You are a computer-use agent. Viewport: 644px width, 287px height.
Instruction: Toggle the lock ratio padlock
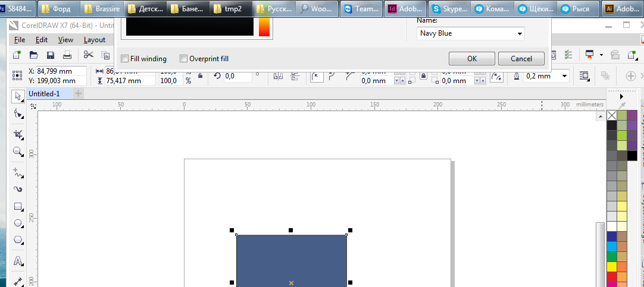[200, 76]
